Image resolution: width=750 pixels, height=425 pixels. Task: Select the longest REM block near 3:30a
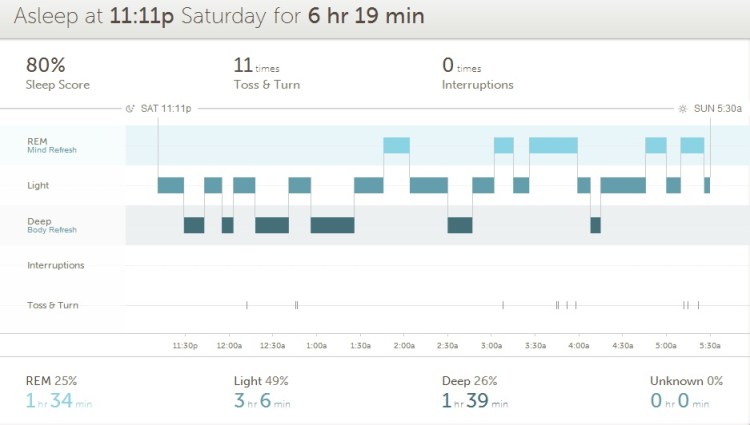553,145
